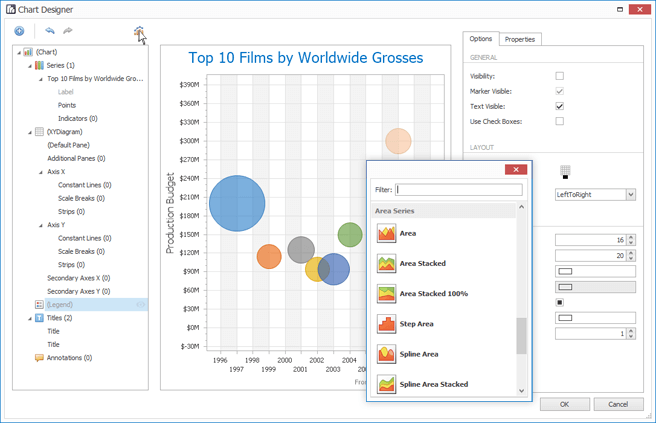Uncheck the Text Visible checkbox
Image resolution: width=656 pixels, height=423 pixels.
pos(560,106)
